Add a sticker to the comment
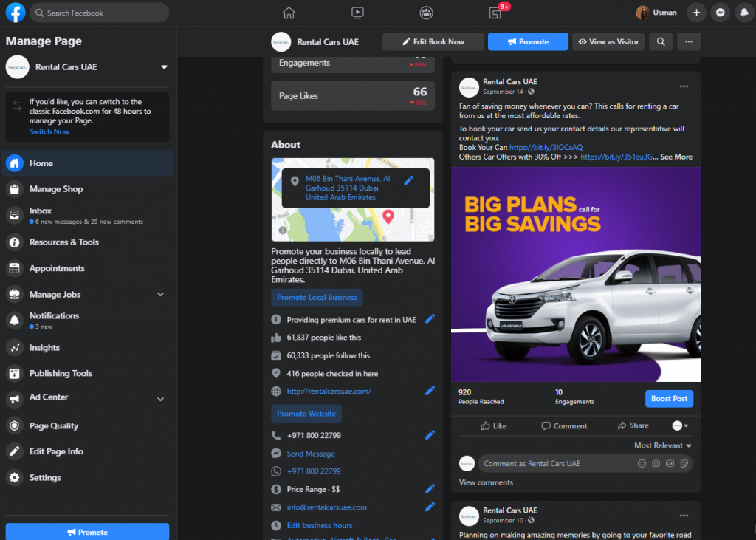The image size is (756, 540). coord(684,463)
